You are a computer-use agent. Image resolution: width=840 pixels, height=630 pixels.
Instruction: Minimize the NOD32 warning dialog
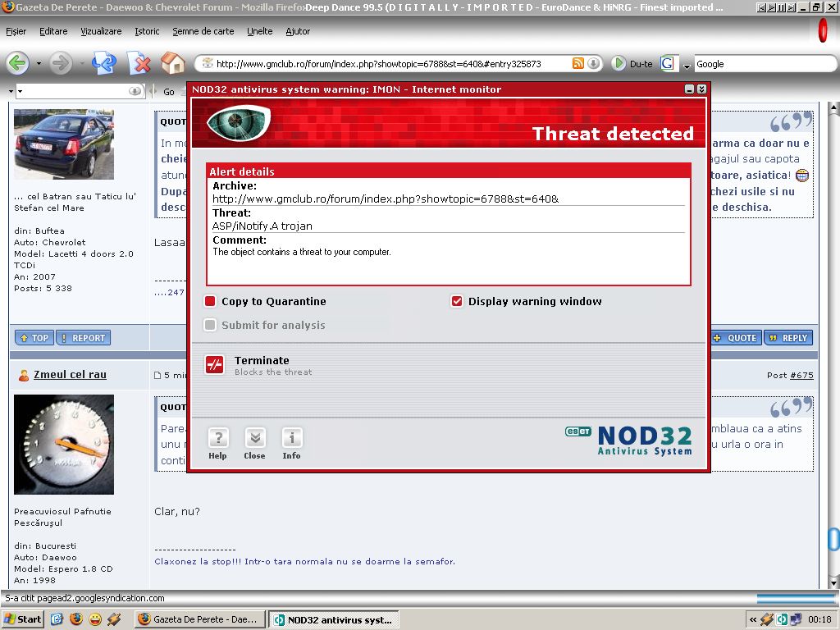(x=689, y=89)
